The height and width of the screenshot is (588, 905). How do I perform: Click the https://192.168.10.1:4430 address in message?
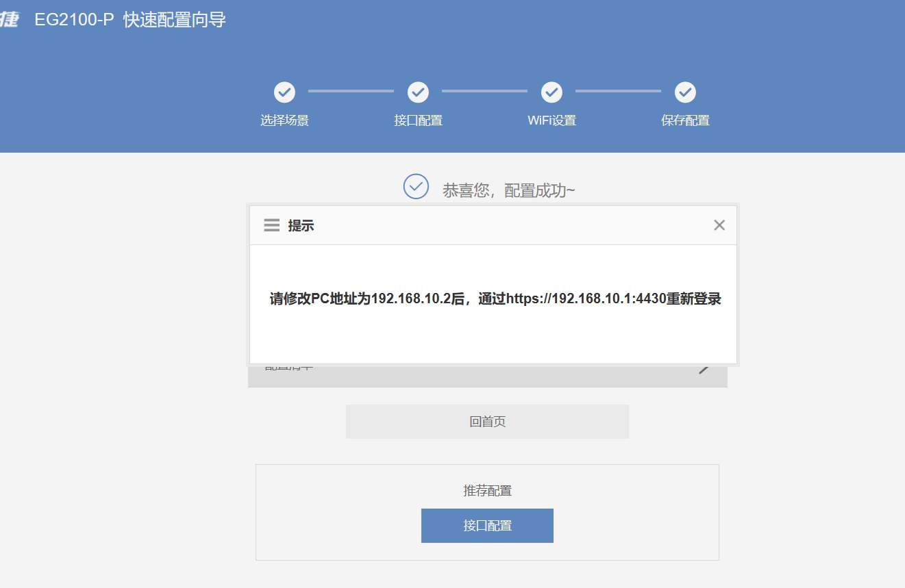[586, 299]
